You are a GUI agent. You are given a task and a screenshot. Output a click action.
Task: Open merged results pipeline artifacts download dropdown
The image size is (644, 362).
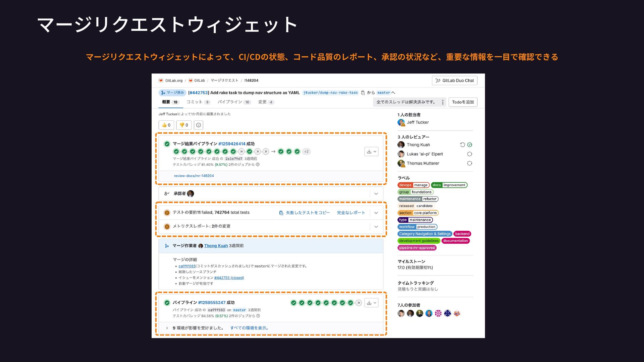tap(371, 152)
